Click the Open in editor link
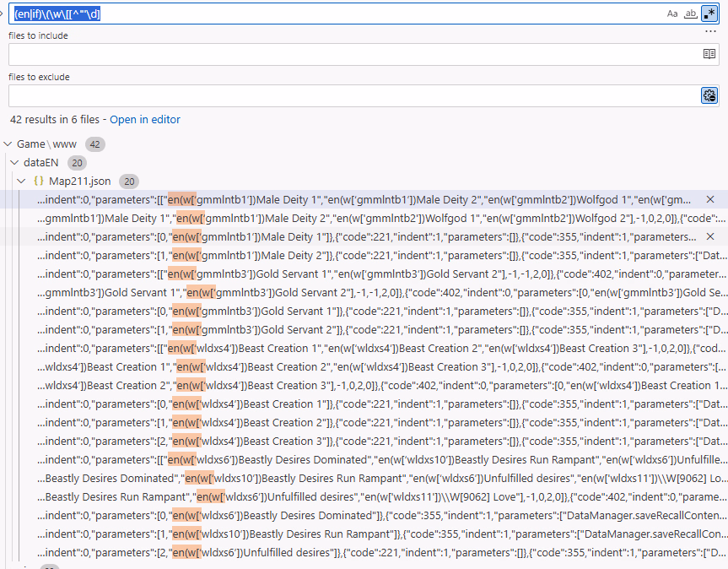Image resolution: width=728 pixels, height=569 pixels. (144, 120)
